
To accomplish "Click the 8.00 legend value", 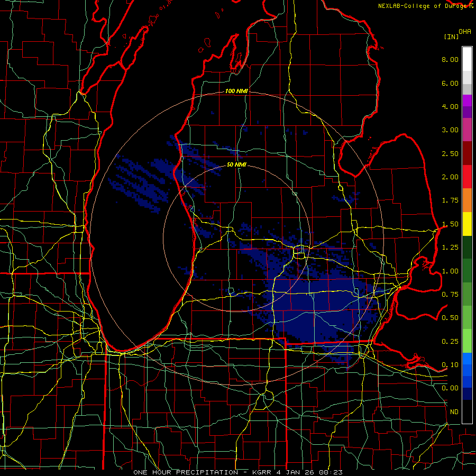I will click(450, 59).
